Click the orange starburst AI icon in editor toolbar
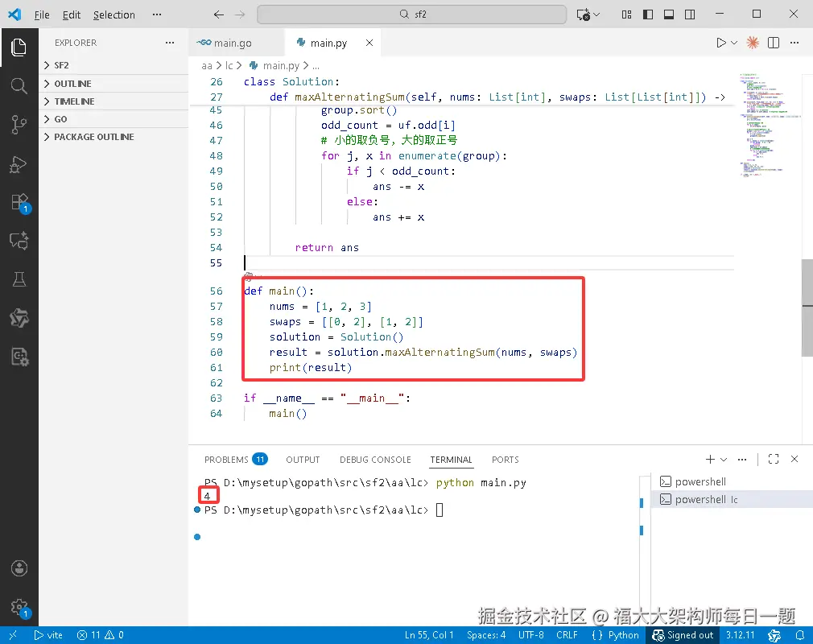 coord(753,43)
